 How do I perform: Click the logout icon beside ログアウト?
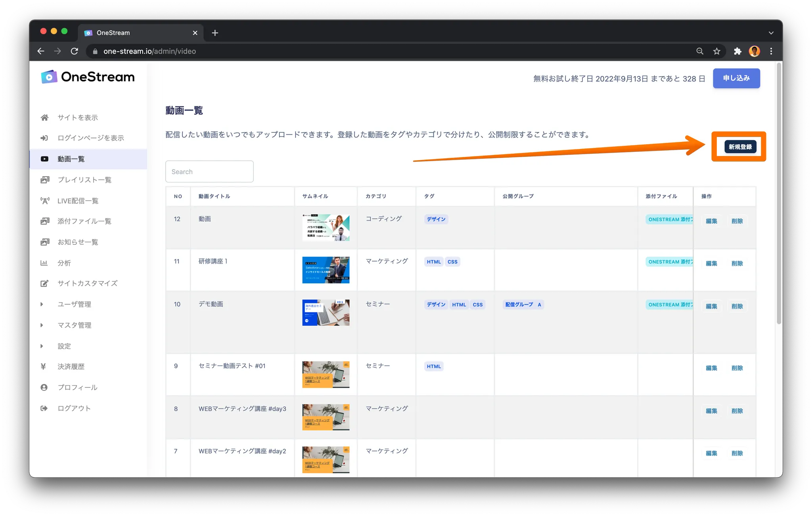[44, 408]
